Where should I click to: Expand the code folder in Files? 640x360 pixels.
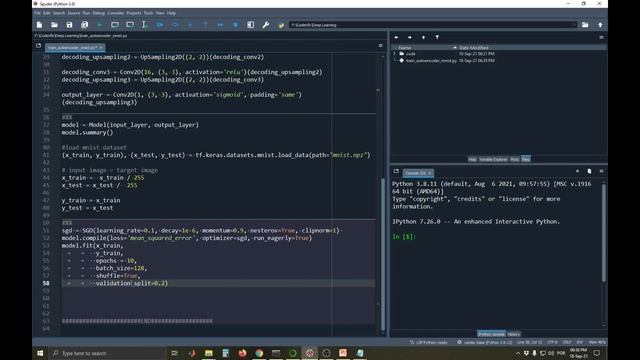(x=394, y=53)
